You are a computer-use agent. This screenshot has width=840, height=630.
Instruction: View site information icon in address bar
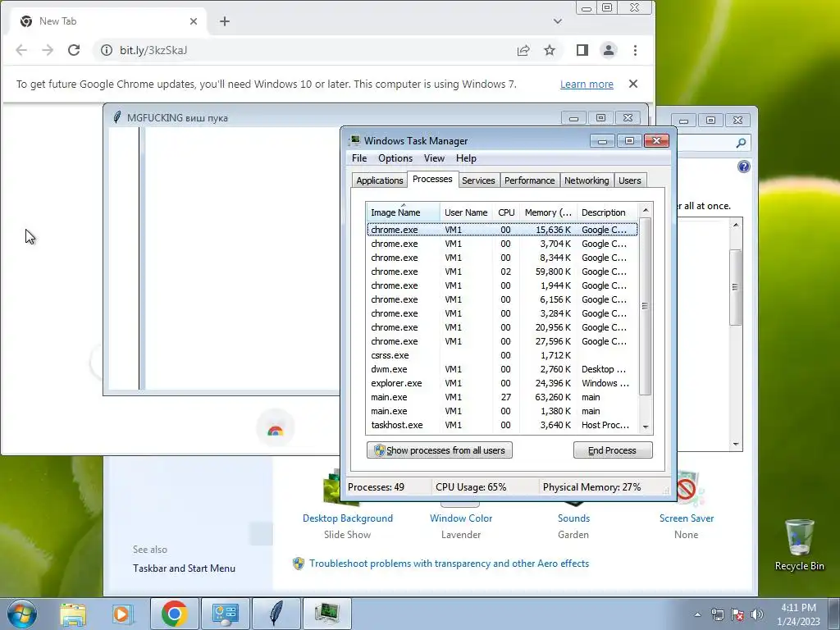pos(107,50)
